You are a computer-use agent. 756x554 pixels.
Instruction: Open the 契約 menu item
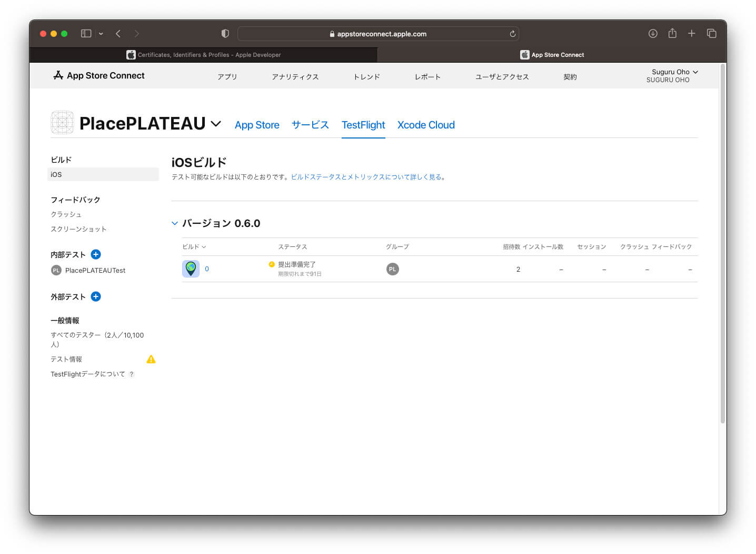click(570, 77)
